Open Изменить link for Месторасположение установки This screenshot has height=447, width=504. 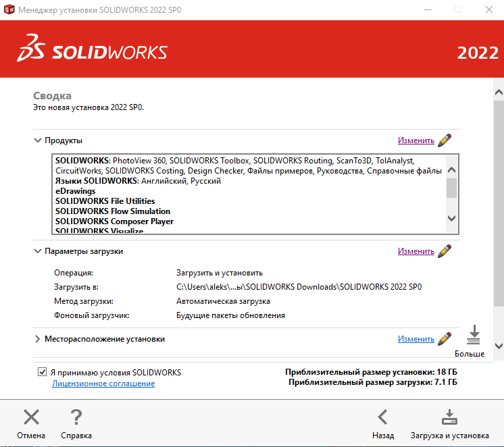[x=416, y=339]
